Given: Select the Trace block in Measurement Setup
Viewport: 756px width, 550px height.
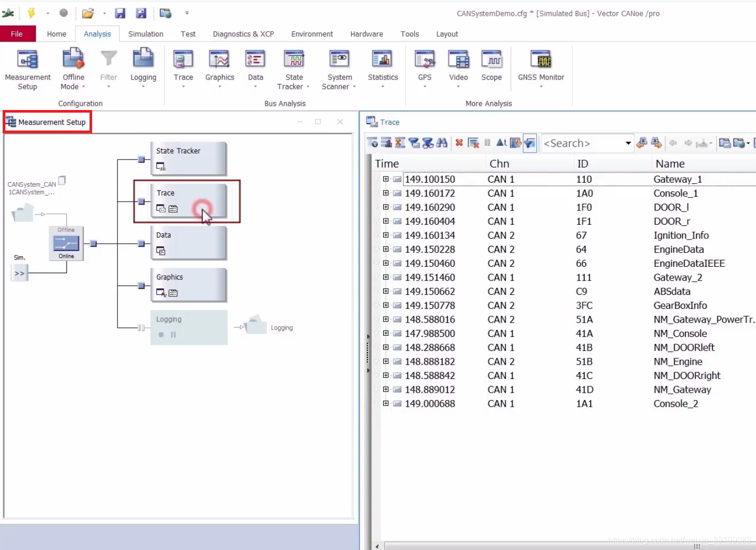Looking at the screenshot, I should coord(188,201).
